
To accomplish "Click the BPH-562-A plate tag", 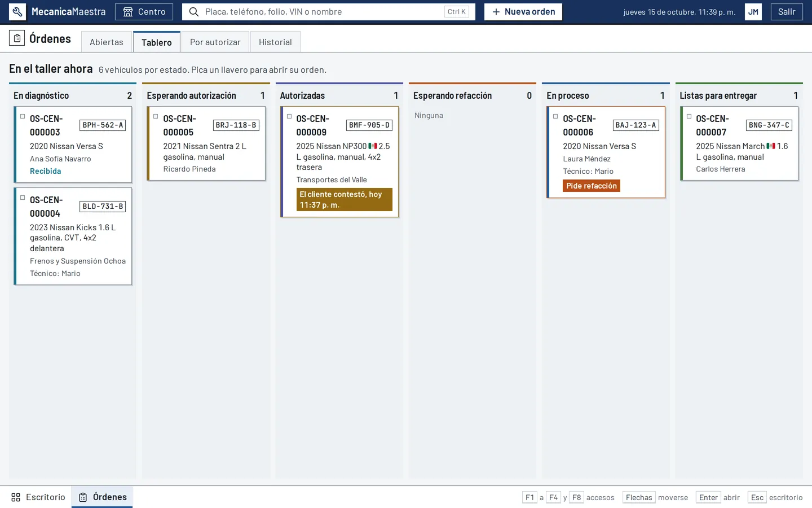I will click(103, 125).
